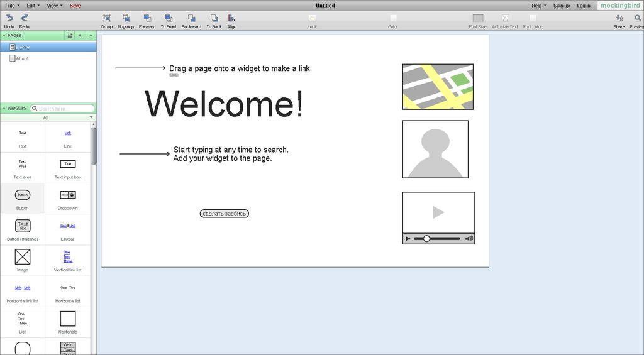
Task: Open the Font color swatch
Action: click(532, 18)
